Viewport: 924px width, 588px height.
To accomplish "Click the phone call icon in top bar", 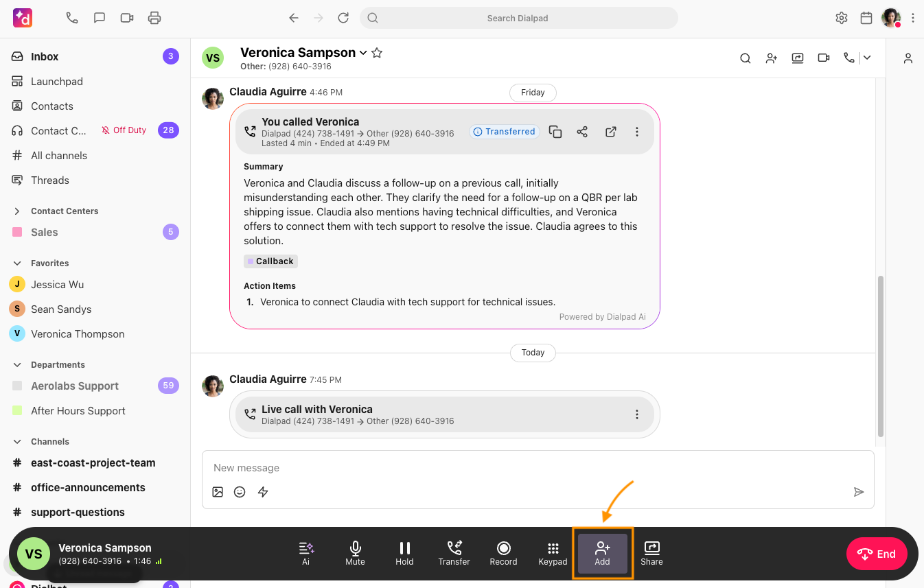I will coord(72,18).
